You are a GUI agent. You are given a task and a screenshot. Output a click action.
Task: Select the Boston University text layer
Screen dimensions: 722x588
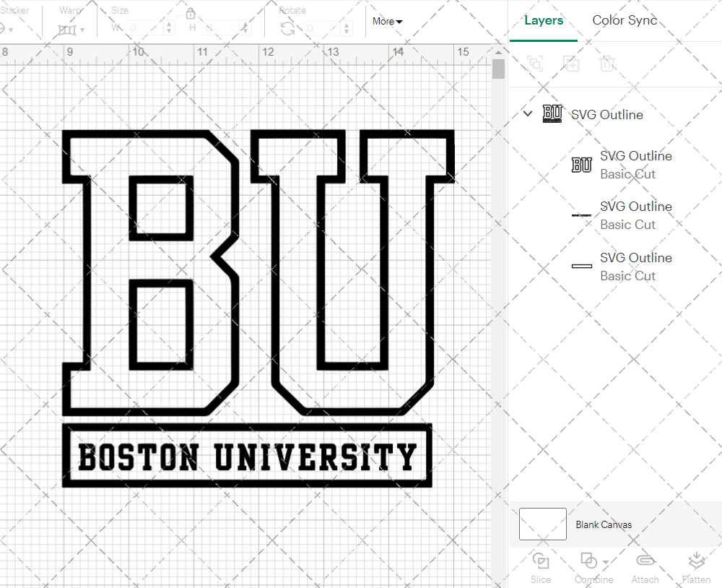click(x=635, y=215)
